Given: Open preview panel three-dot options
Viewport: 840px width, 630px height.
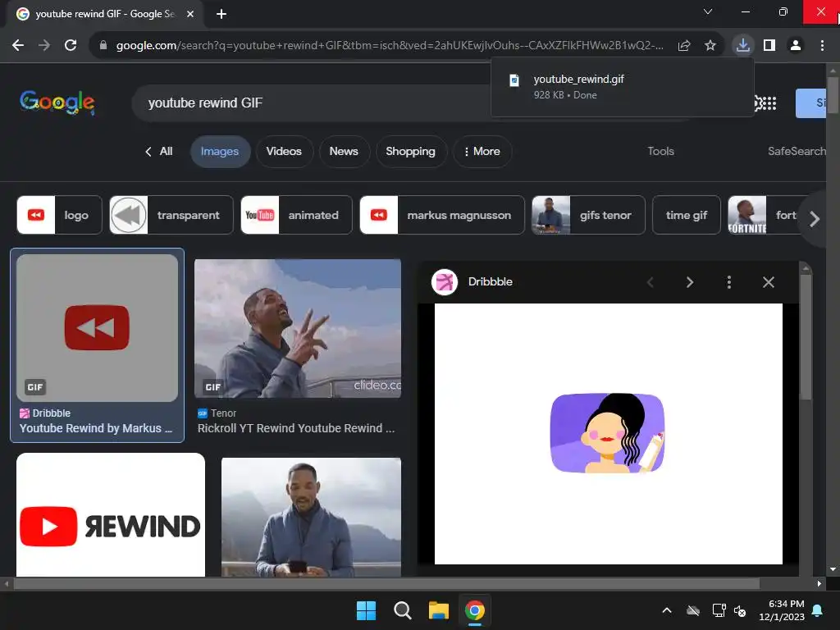Looking at the screenshot, I should [x=729, y=282].
